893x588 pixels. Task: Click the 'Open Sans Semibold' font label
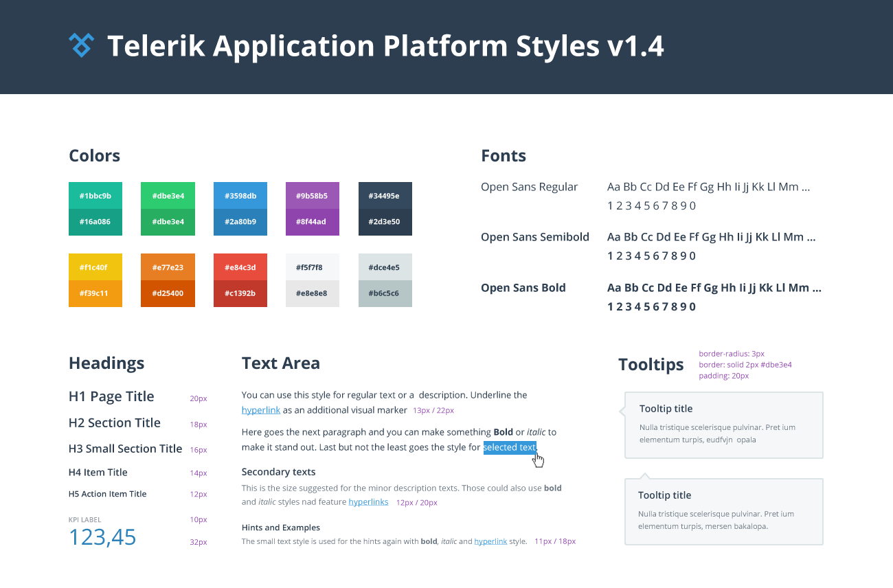click(535, 237)
